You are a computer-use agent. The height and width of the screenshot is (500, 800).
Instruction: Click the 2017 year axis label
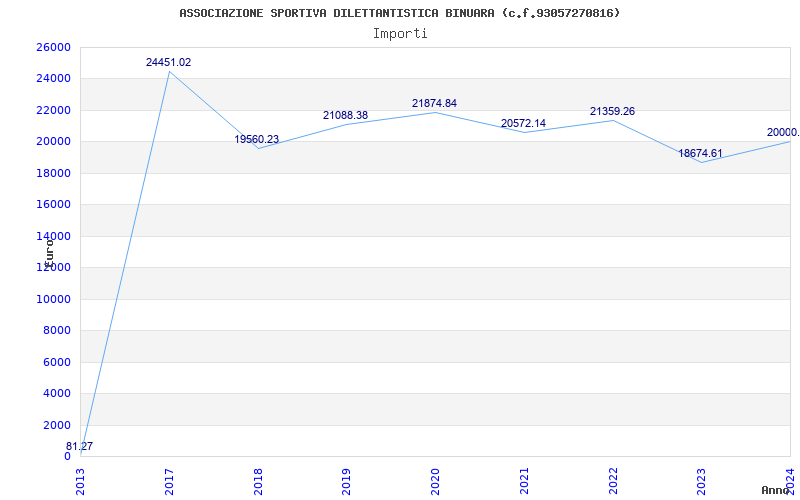169,482
